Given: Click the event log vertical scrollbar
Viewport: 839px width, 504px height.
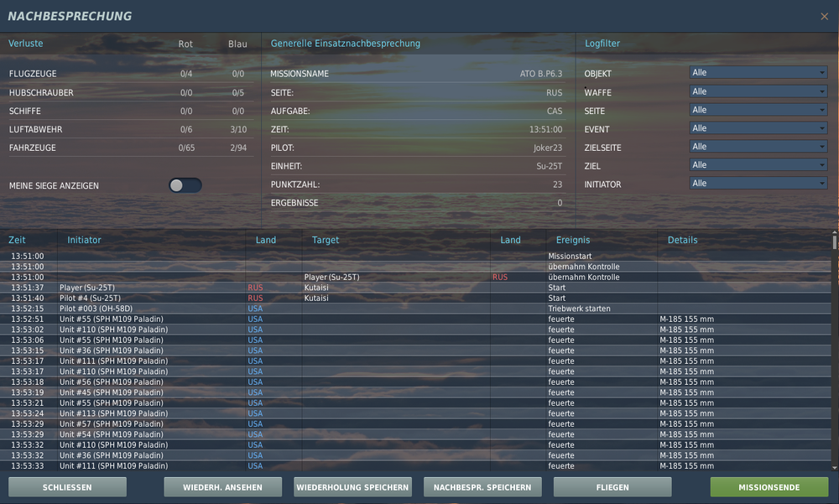Looking at the screenshot, I should tap(834, 352).
